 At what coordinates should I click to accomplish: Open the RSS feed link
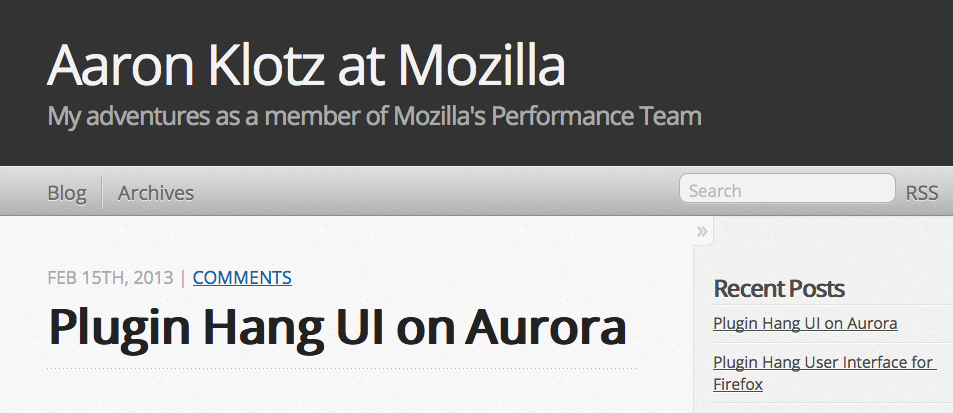point(922,193)
